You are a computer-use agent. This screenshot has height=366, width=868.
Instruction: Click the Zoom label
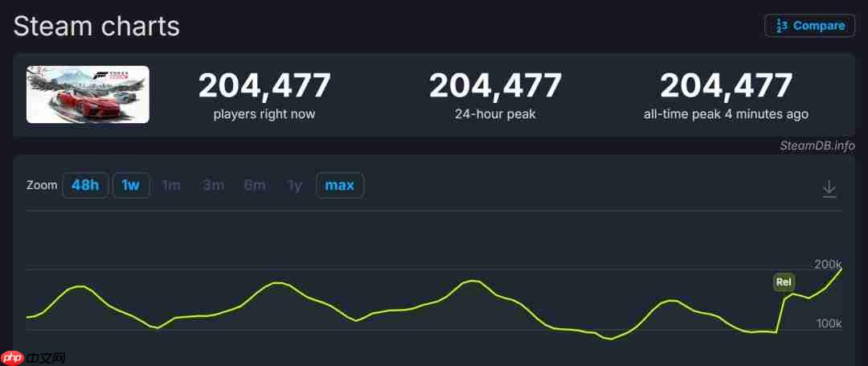[x=42, y=186]
